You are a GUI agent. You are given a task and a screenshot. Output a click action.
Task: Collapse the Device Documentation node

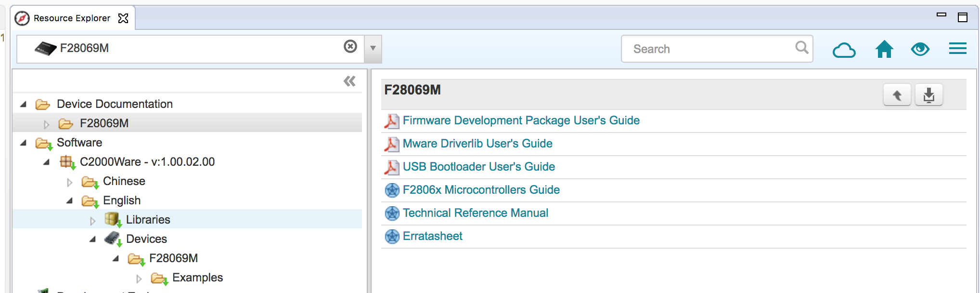click(24, 104)
